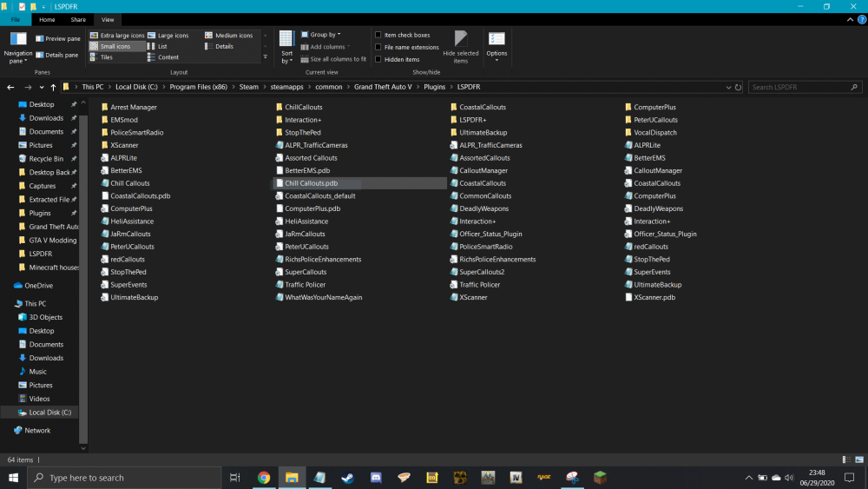
Task: Open the Add columns dropdown
Action: pyautogui.click(x=325, y=47)
